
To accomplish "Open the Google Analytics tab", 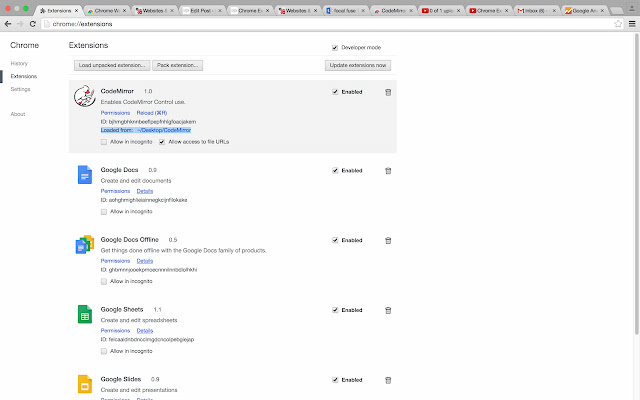I will [x=584, y=11].
